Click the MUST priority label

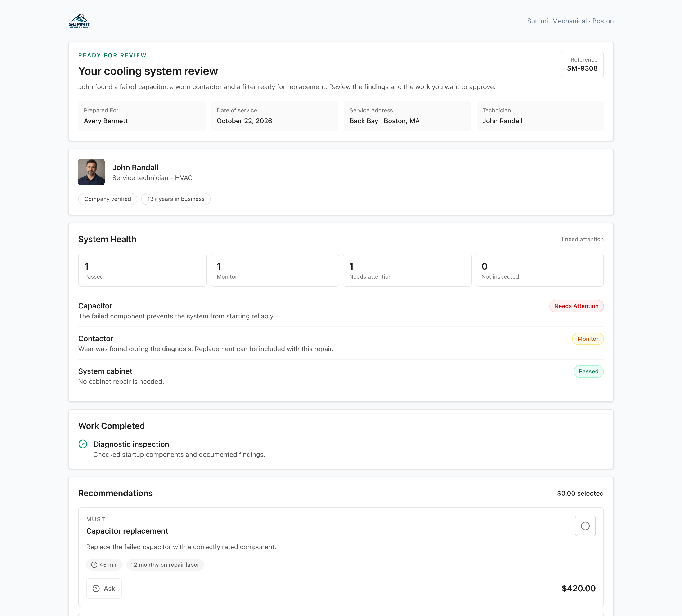click(96, 519)
